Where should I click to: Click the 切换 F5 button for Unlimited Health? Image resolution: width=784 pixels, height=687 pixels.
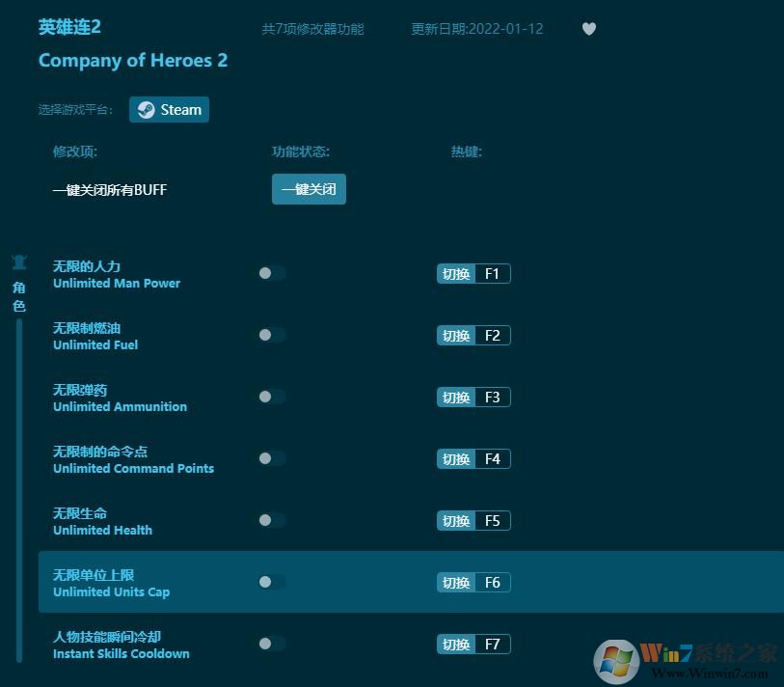(x=473, y=520)
